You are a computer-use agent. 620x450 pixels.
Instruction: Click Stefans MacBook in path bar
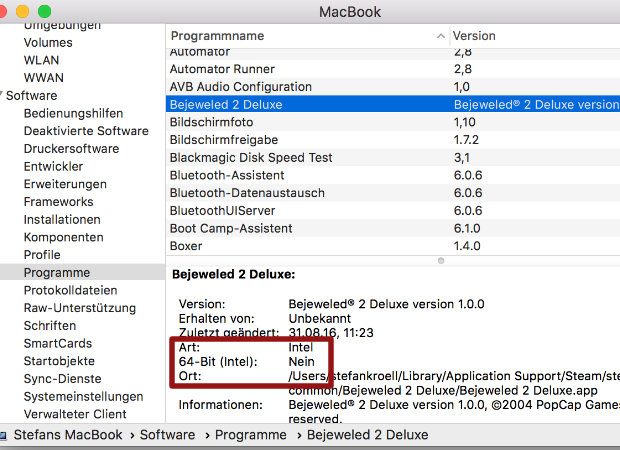[x=68, y=435]
